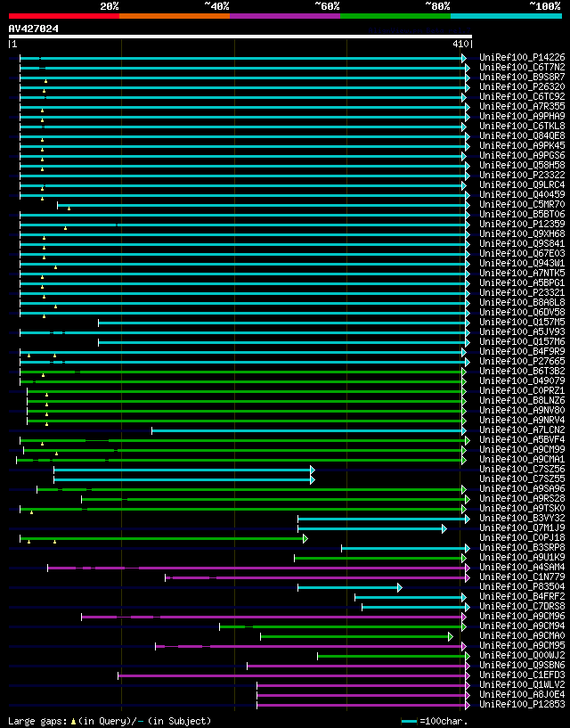This screenshot has width=570, height=728.
Task: Open the UniRef100_P14226 hit label
Action: click(522, 58)
